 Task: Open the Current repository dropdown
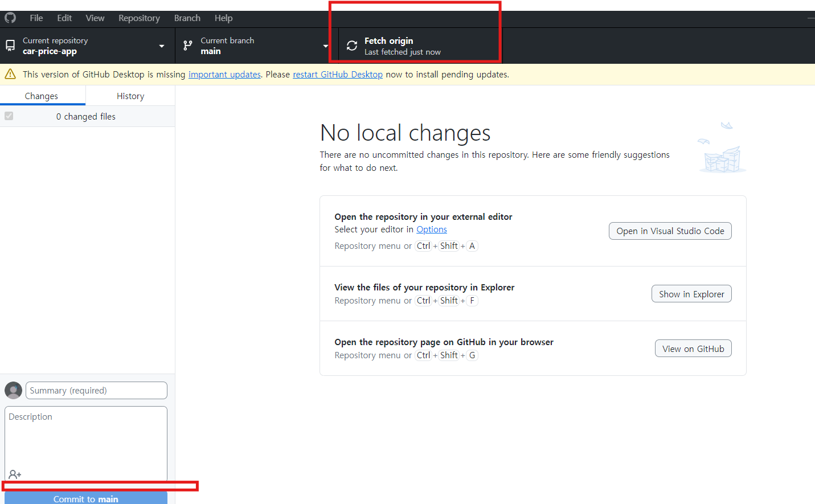pos(88,46)
